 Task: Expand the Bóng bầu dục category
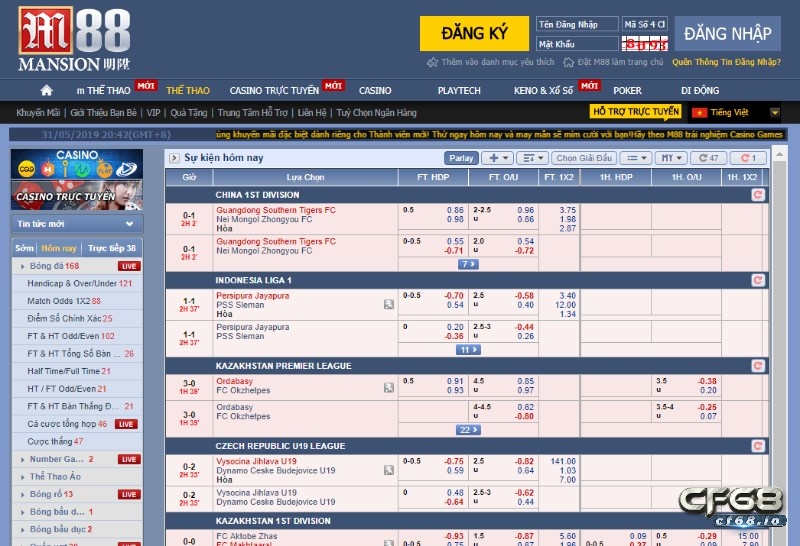22,530
